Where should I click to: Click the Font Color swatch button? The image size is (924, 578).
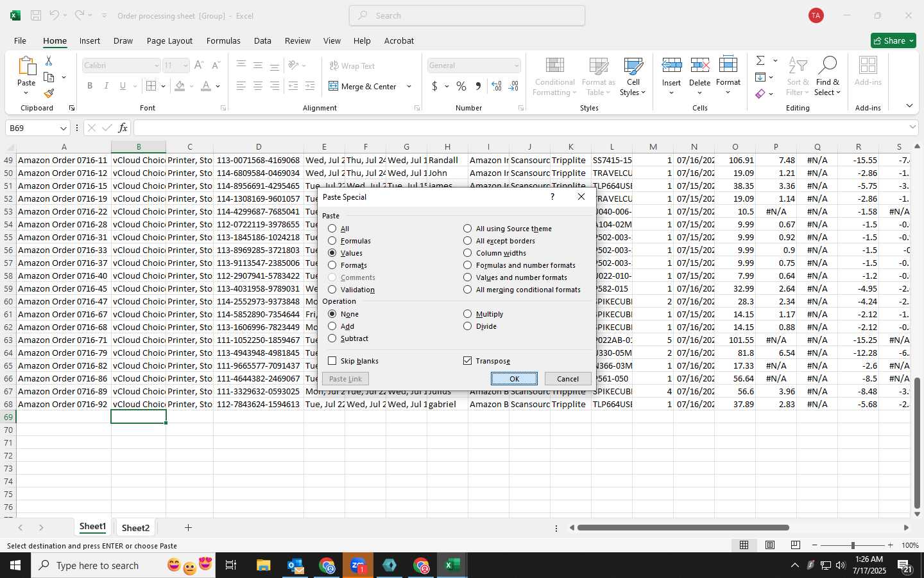coord(206,86)
